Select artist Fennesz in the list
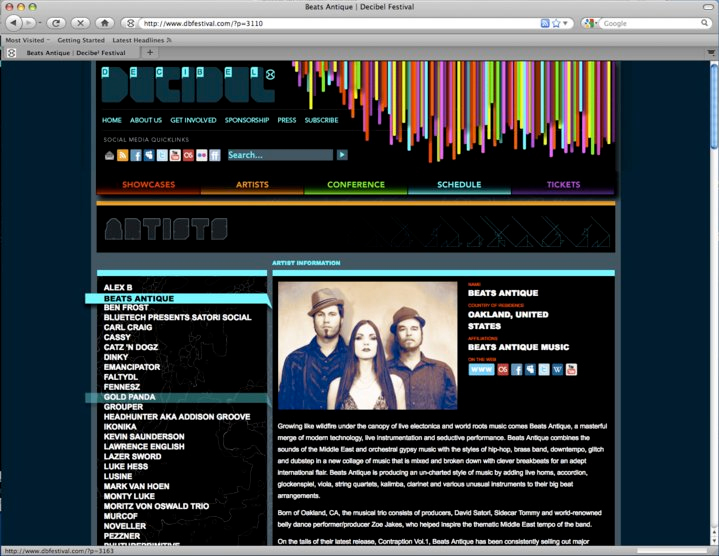Viewport: 719px width, 556px height. pyautogui.click(x=122, y=387)
